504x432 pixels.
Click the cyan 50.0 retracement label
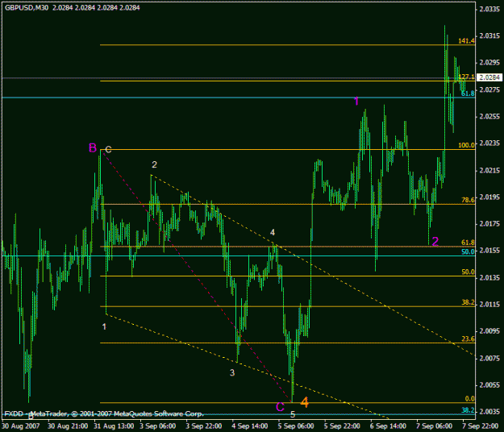[x=468, y=251]
